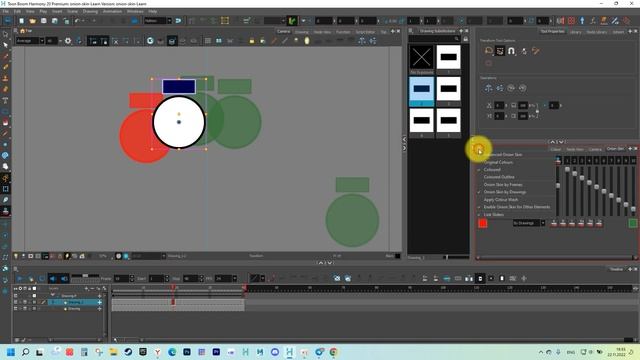Click the Rotate 90 CCW operation icon

(x=522, y=88)
